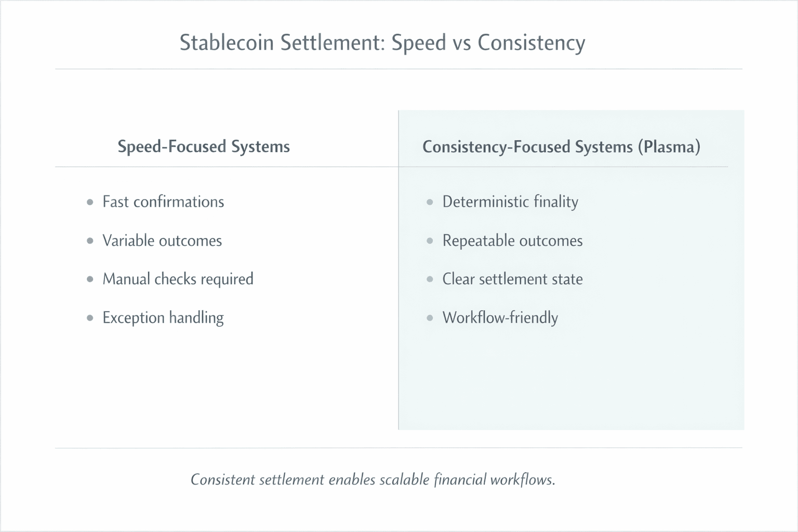Click the bullet dot beside 'Deterministic finality'
Viewport: 798px width, 532px height.
pyautogui.click(x=430, y=202)
